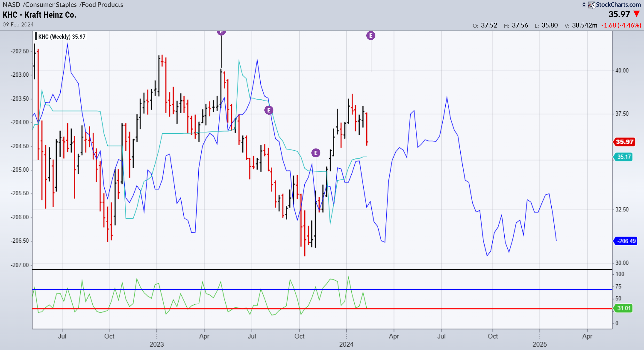Click the StockCharts.com copyright text
644x350 pixels.
[x=618, y=5]
